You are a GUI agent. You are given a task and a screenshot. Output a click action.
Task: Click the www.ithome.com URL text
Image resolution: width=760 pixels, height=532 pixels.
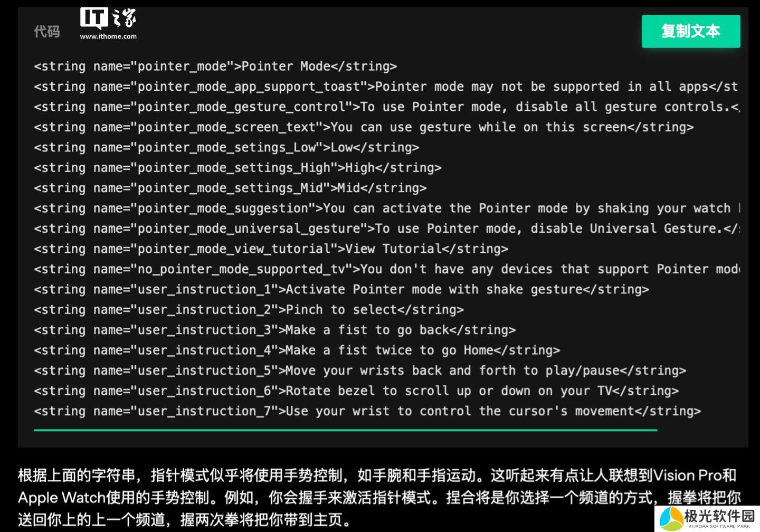pos(108,36)
